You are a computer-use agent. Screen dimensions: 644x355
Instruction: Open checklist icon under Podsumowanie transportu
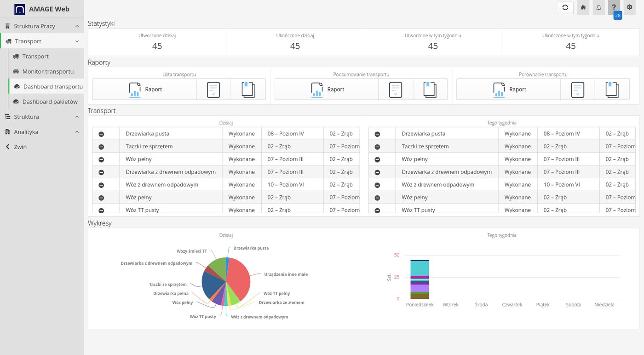396,89
